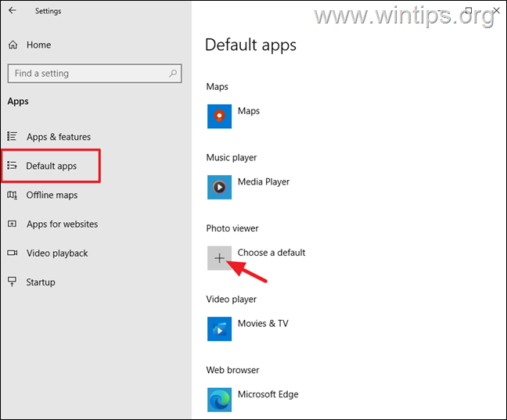Click the Default apps sidebar icon
The width and height of the screenshot is (507, 420).
13,166
